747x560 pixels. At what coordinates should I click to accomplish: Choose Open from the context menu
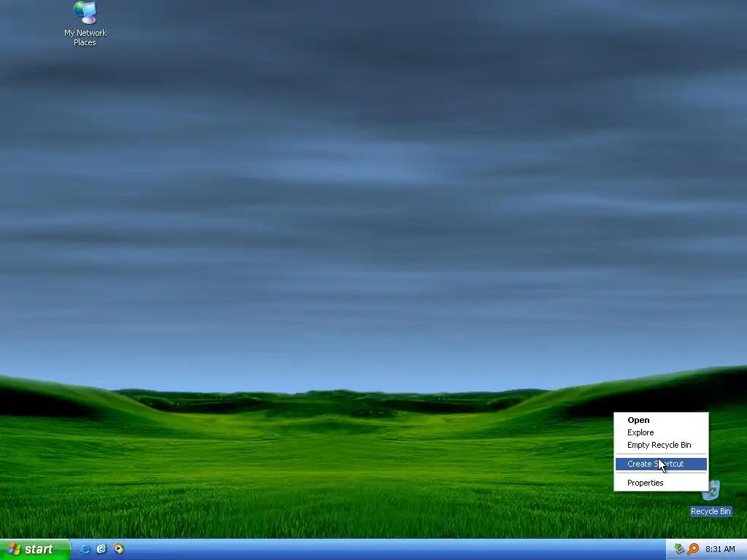click(x=661, y=420)
